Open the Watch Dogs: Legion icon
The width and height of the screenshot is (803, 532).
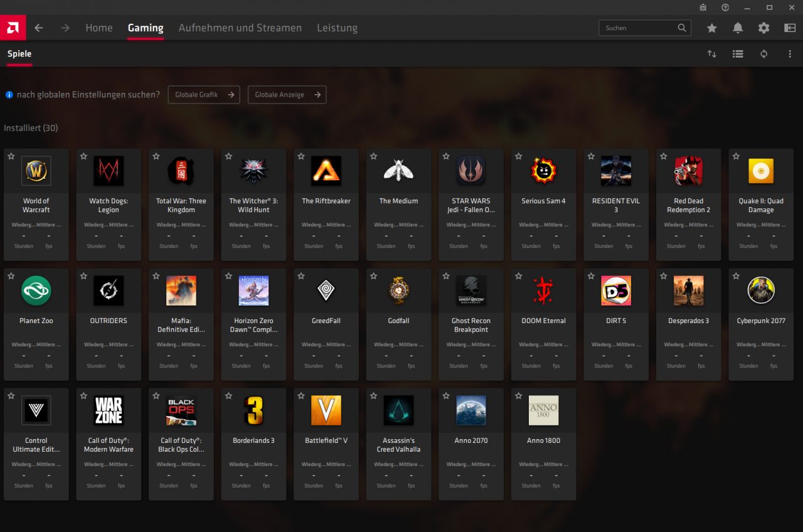point(109,171)
